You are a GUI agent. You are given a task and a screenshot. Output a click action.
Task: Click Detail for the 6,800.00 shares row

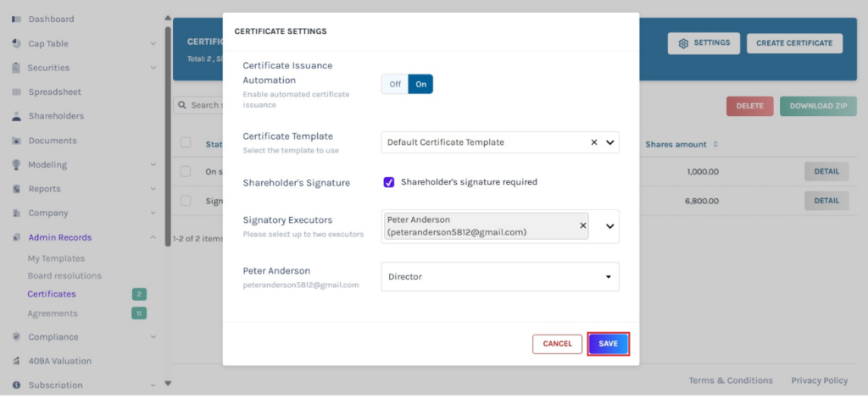(826, 200)
